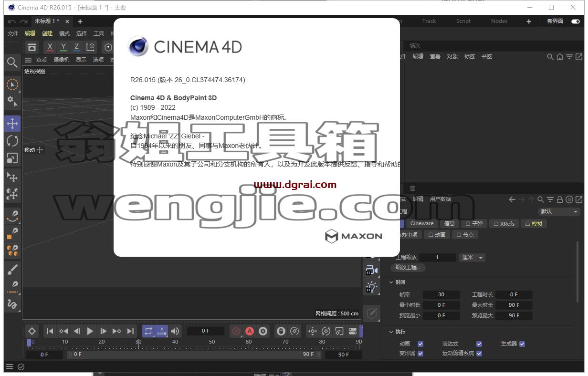Click the 缩放工程... button

[408, 267]
